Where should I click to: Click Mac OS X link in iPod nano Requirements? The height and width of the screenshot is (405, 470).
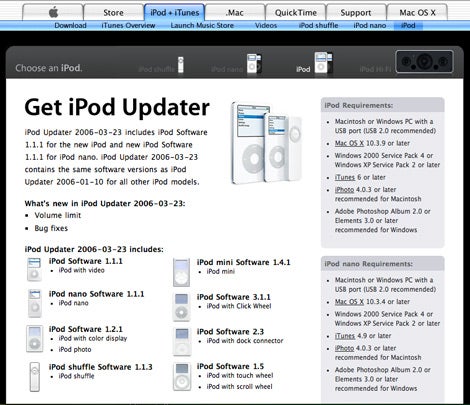tap(349, 301)
